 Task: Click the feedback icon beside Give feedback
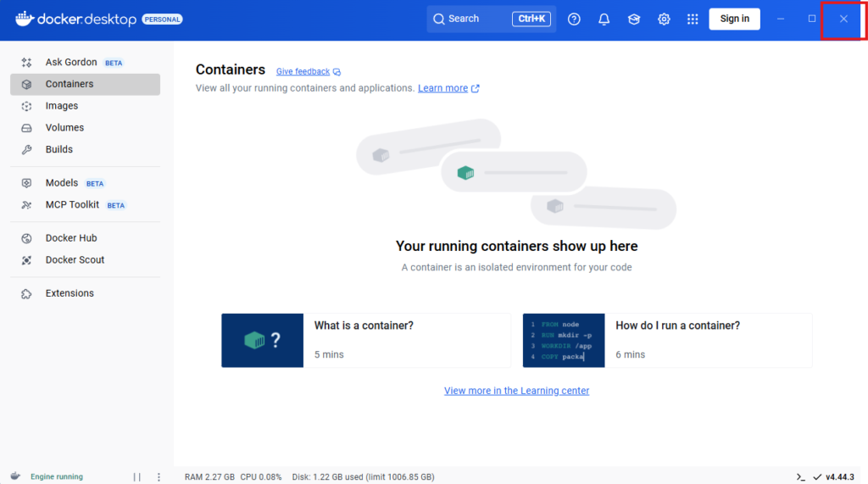click(337, 72)
